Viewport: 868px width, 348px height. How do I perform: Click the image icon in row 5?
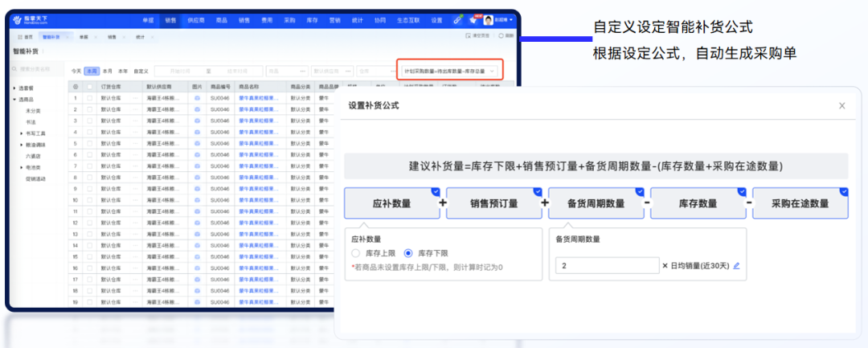point(197,143)
